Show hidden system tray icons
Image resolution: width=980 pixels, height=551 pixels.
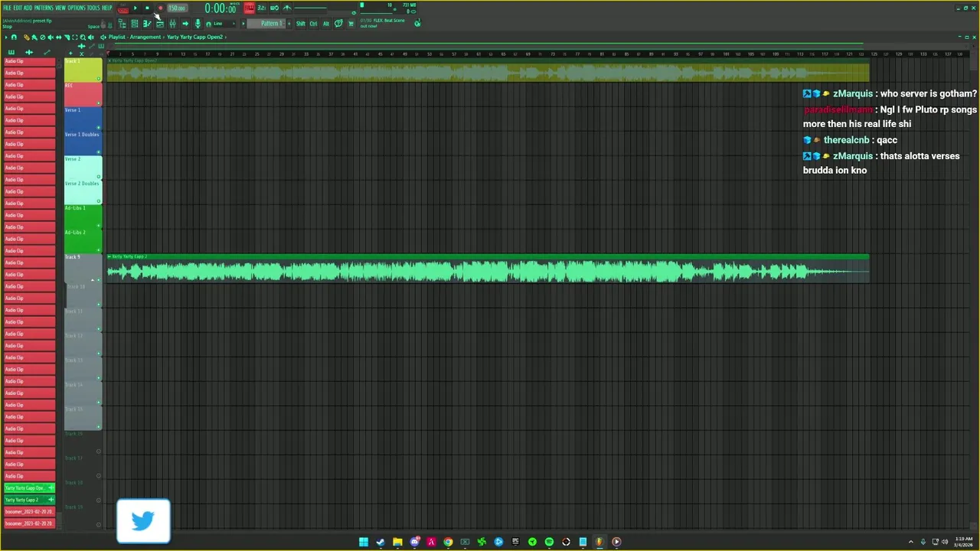point(910,542)
